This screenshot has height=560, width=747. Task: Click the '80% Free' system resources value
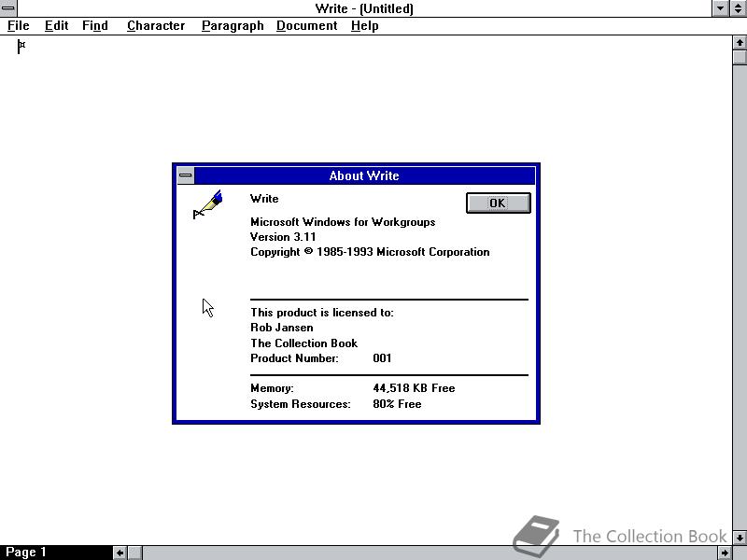pyautogui.click(x=398, y=404)
